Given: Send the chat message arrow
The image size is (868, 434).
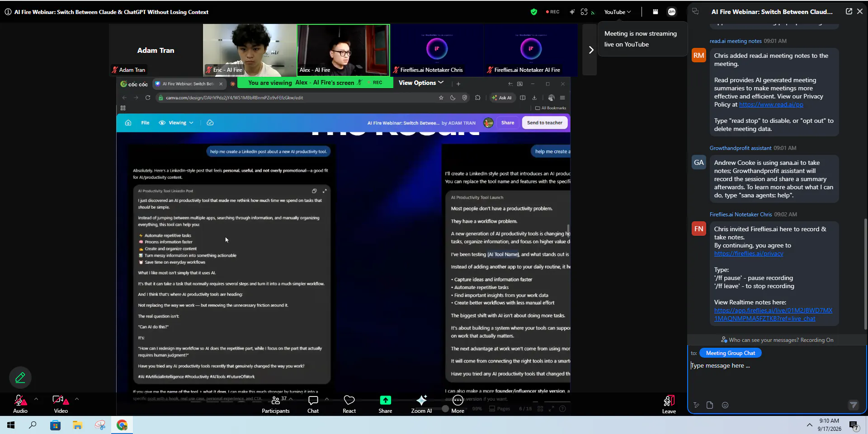Looking at the screenshot, I should (853, 405).
